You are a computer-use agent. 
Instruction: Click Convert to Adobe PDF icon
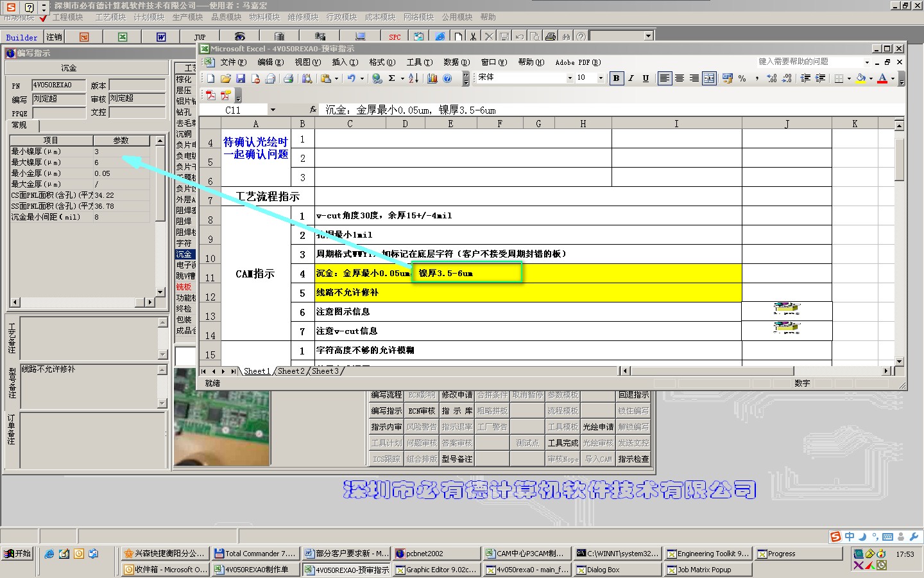(x=210, y=96)
